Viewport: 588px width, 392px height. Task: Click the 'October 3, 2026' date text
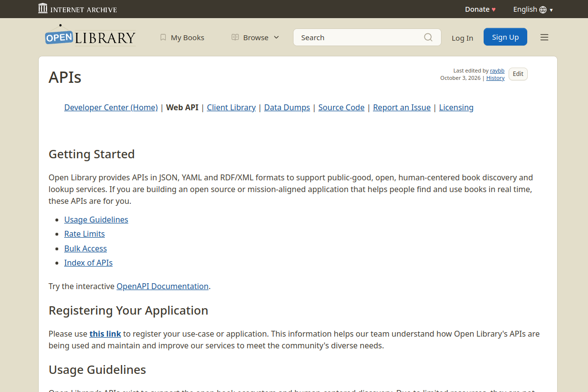461,78
